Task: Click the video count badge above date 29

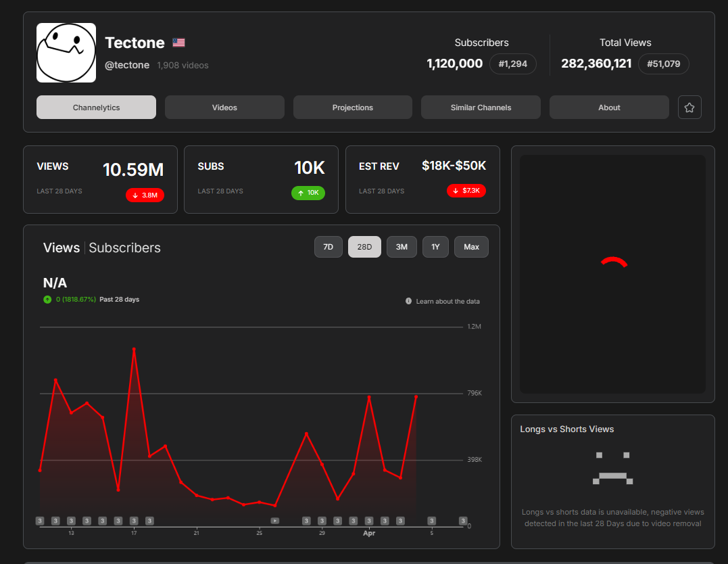Action: point(322,521)
